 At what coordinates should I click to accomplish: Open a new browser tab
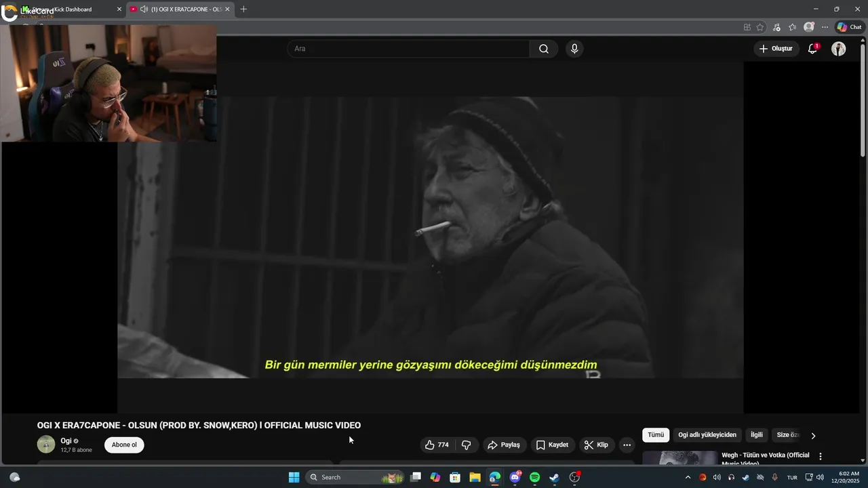tap(243, 9)
